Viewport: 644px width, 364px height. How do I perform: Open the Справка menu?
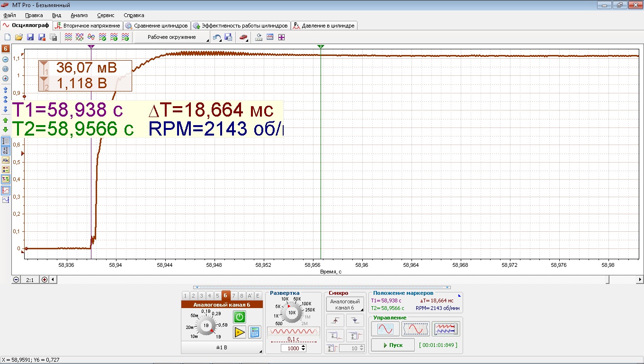[x=134, y=15]
